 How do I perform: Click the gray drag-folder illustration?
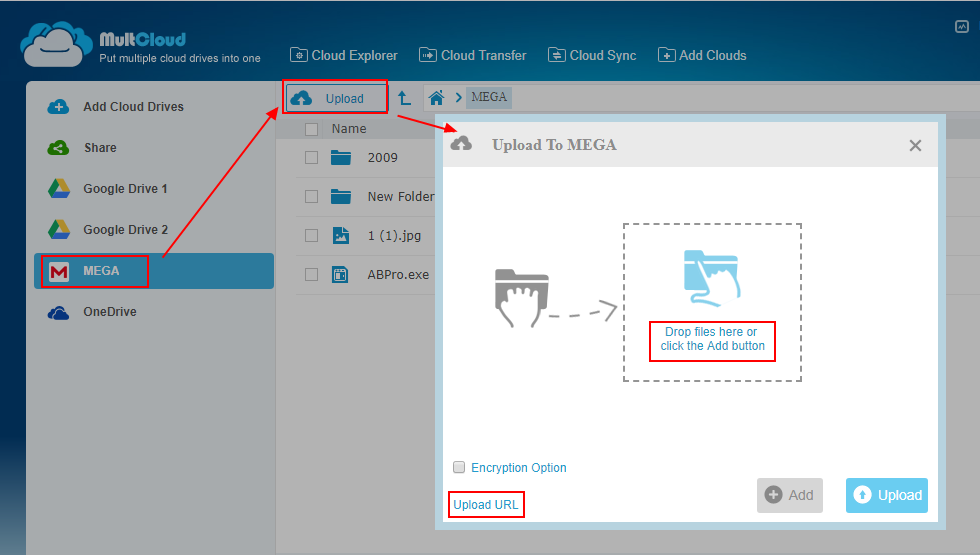522,298
